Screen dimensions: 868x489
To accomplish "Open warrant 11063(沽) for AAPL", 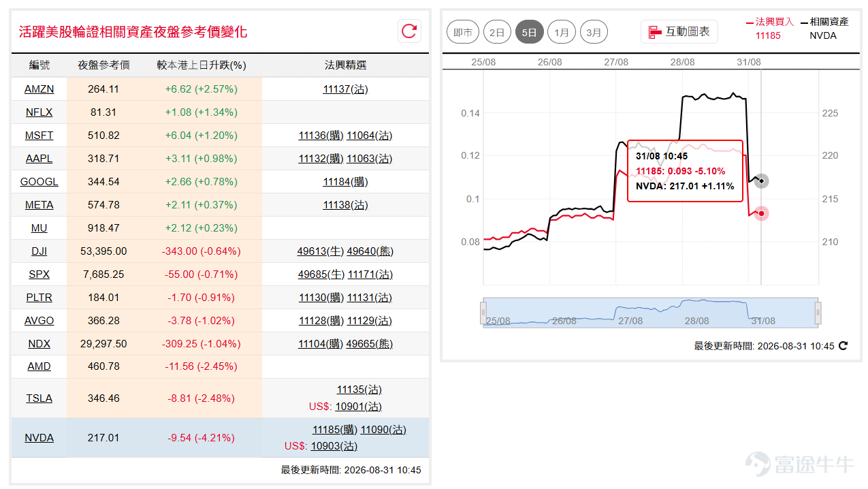I will pos(370,159).
